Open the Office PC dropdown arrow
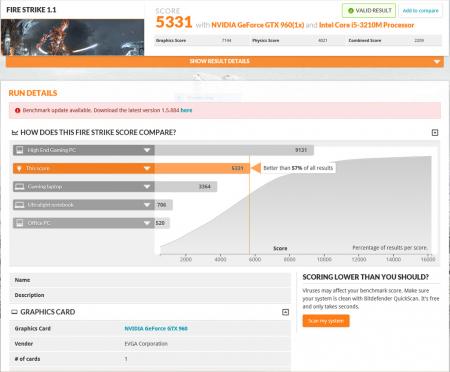 tap(147, 223)
